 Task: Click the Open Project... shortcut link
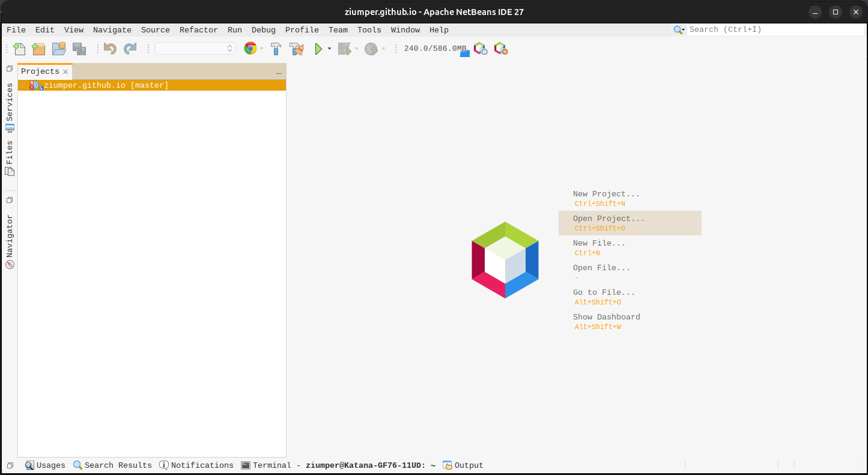tap(609, 219)
